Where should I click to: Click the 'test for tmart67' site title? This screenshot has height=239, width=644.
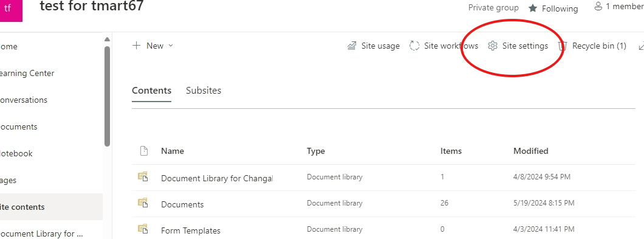click(x=92, y=5)
